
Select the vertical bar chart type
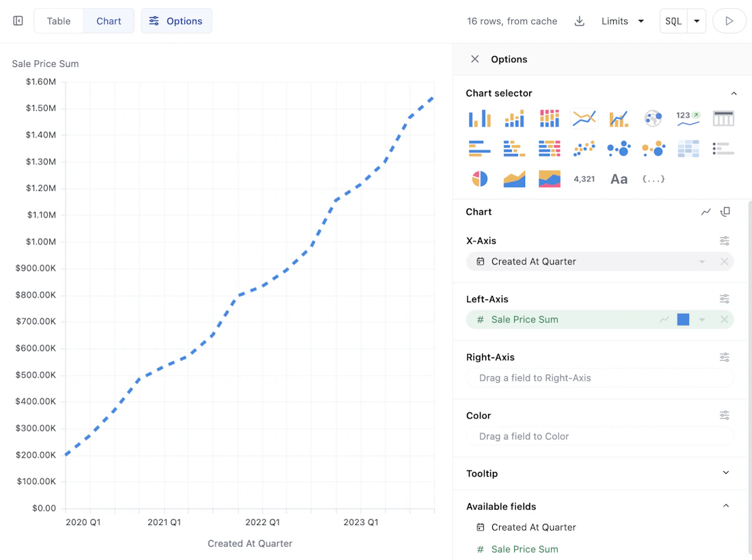(x=479, y=118)
